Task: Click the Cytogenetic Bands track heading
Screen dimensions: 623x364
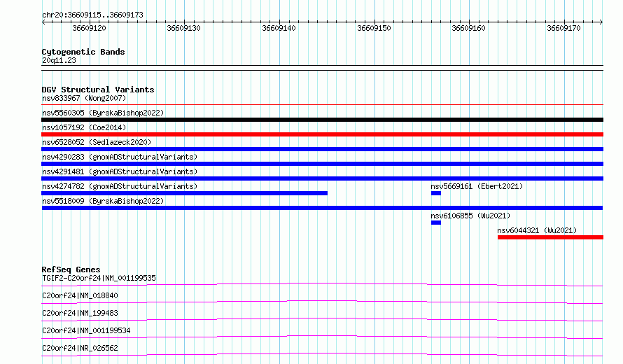Action: tap(83, 52)
